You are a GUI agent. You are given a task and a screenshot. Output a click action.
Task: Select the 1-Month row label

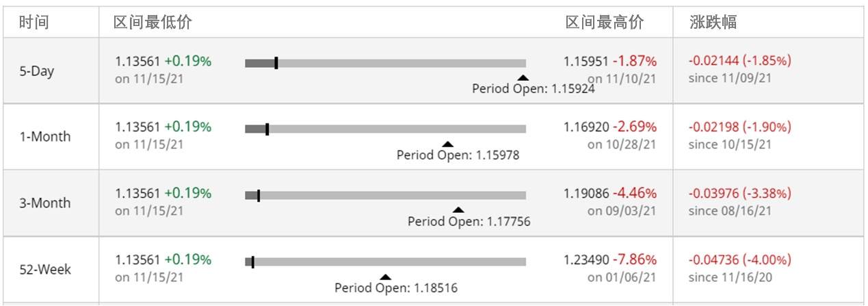click(x=44, y=137)
